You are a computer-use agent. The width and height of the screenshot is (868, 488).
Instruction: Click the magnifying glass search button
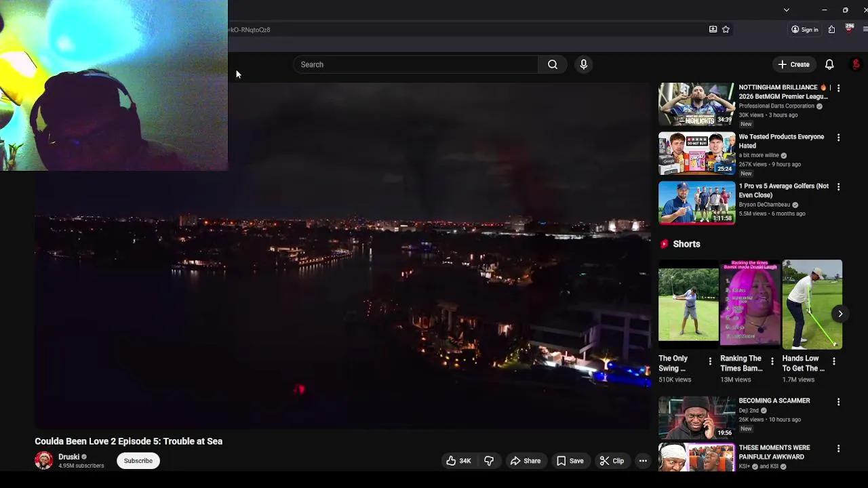coord(553,64)
